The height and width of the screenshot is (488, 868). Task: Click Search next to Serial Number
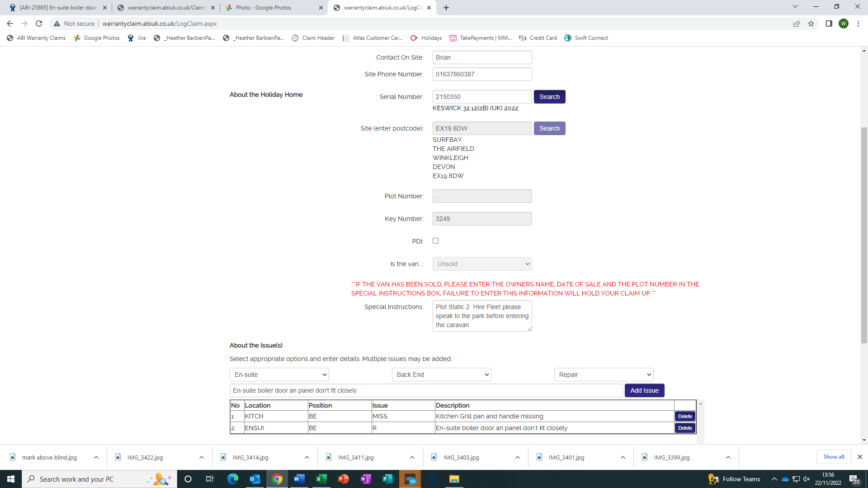[x=549, y=97]
